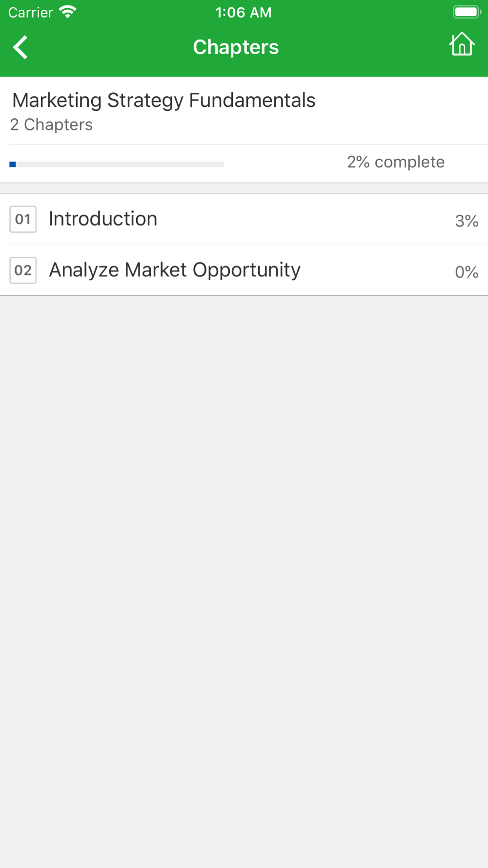Click the Chapters header title
This screenshot has width=488, height=868.
pyautogui.click(x=236, y=47)
